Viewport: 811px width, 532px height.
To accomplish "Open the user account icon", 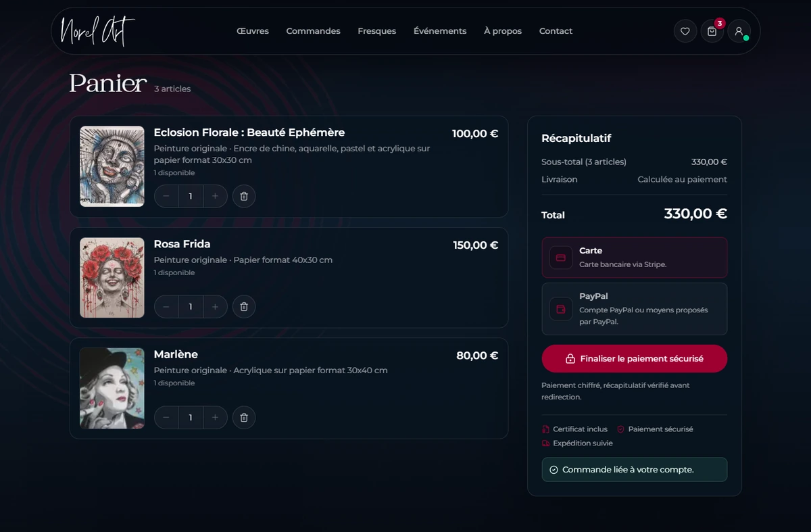I will pos(739,31).
